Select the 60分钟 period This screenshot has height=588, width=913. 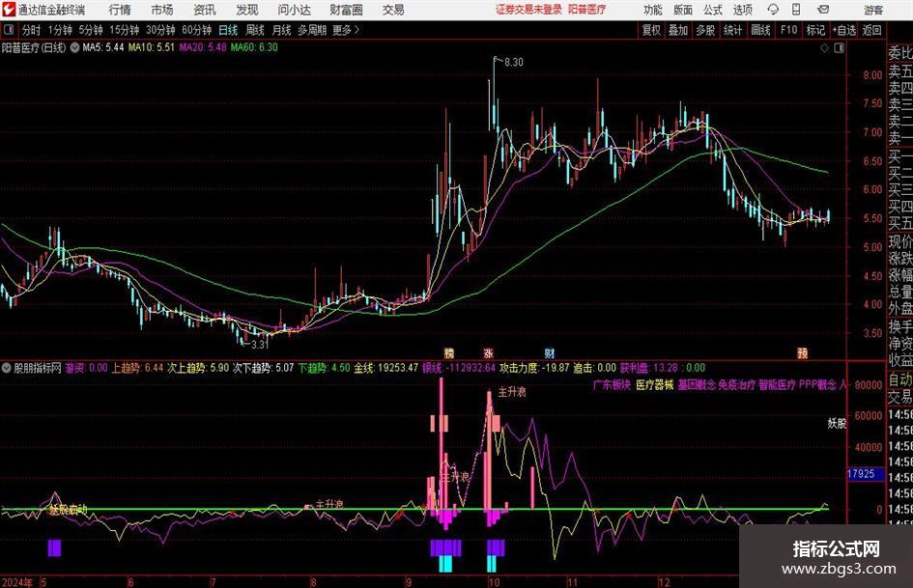[x=196, y=30]
